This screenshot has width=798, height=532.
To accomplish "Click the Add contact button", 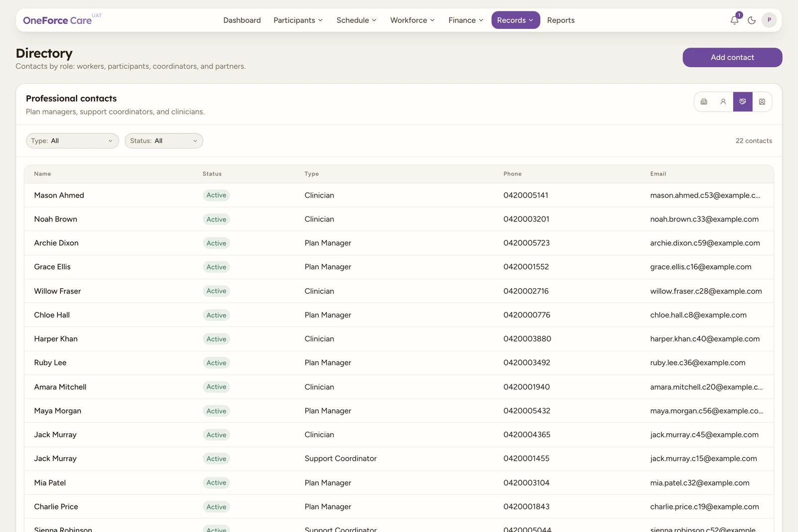I will (732, 57).
